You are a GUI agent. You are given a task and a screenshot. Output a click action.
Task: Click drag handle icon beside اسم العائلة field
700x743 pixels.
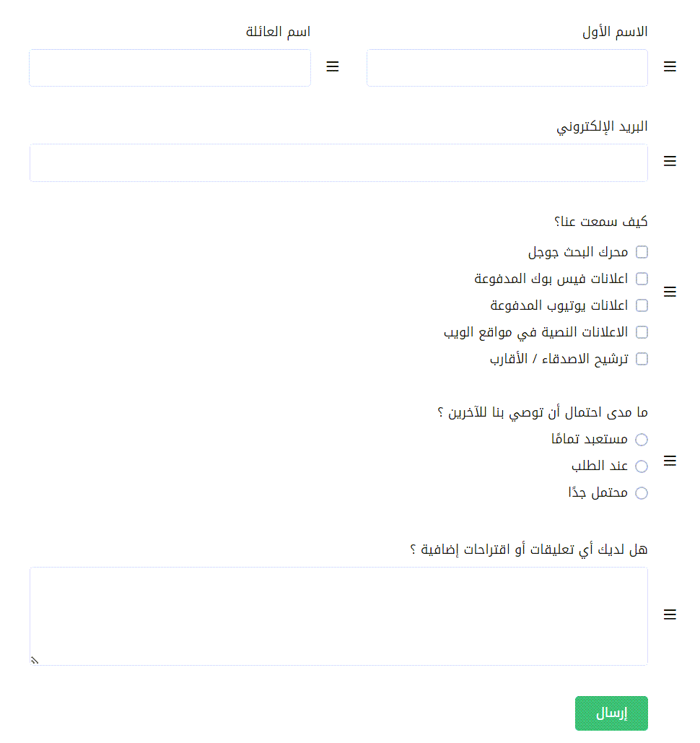click(x=333, y=67)
